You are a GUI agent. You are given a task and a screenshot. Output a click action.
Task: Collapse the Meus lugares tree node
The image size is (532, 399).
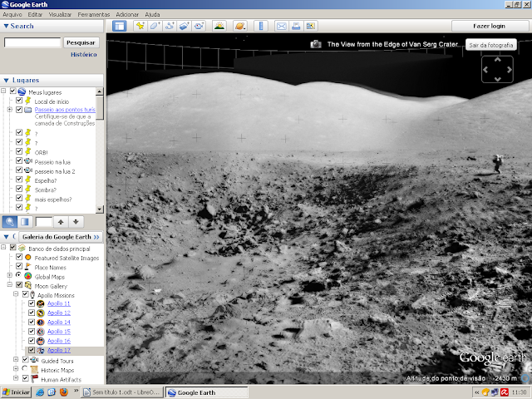coord(3,91)
